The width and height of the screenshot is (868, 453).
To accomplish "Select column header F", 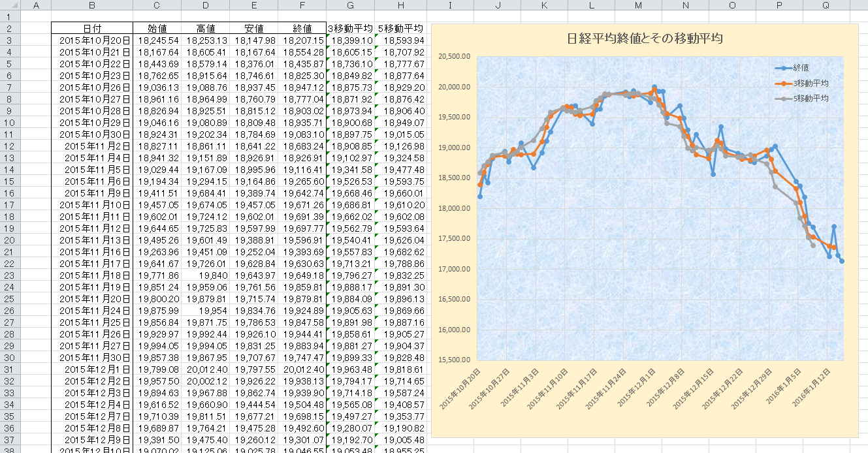I will (x=302, y=5).
